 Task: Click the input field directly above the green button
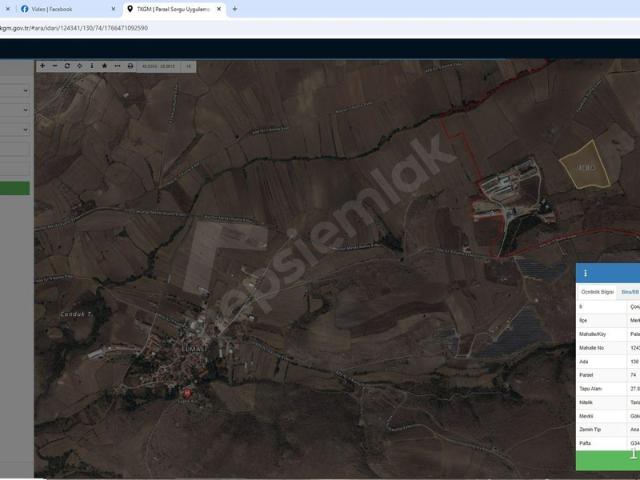pos(15,168)
